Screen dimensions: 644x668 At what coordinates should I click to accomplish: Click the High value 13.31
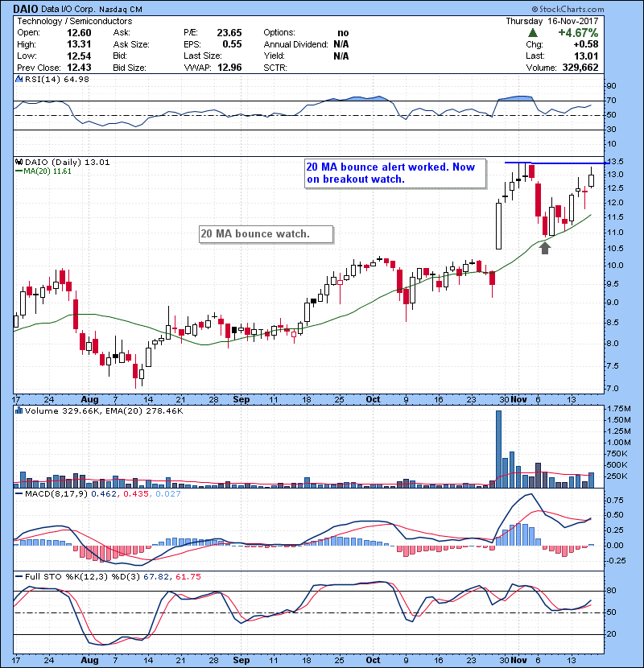[79, 44]
